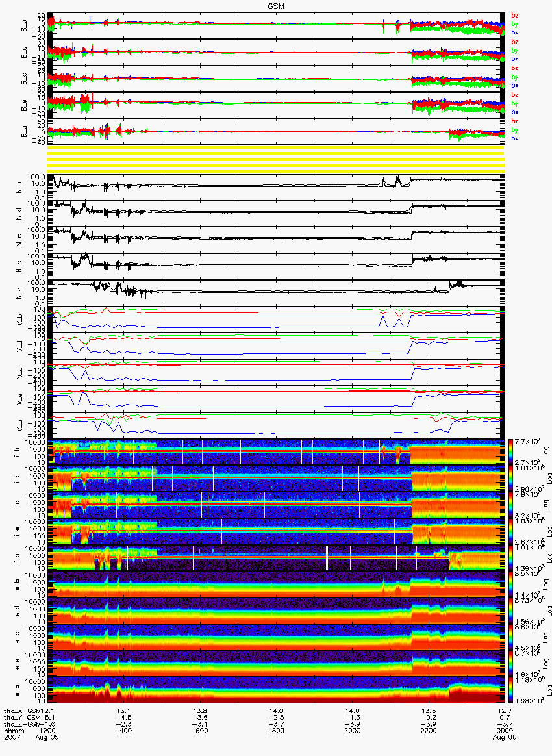
Task: Click the blue bx legend beside B_a panel
Action: pyautogui.click(x=515, y=138)
